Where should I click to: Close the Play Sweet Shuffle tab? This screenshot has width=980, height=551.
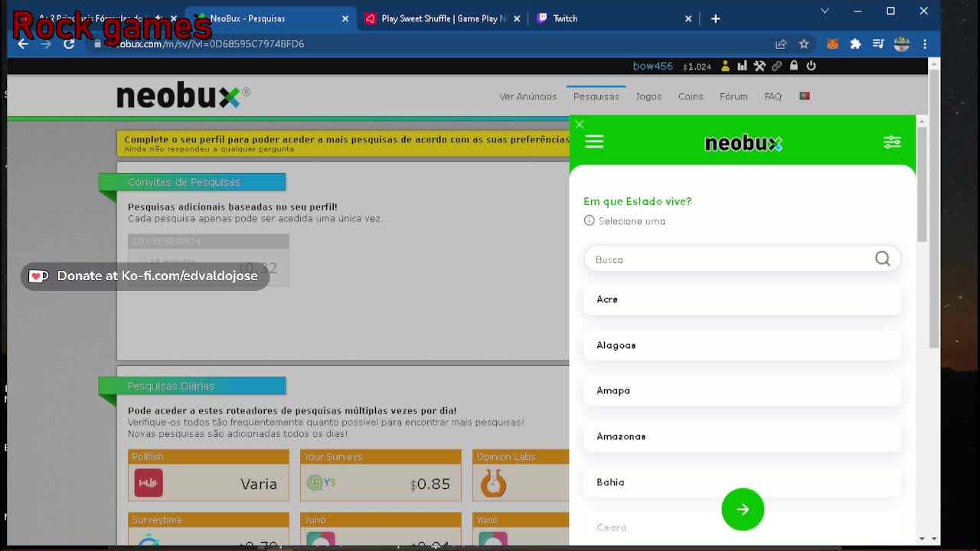click(517, 18)
